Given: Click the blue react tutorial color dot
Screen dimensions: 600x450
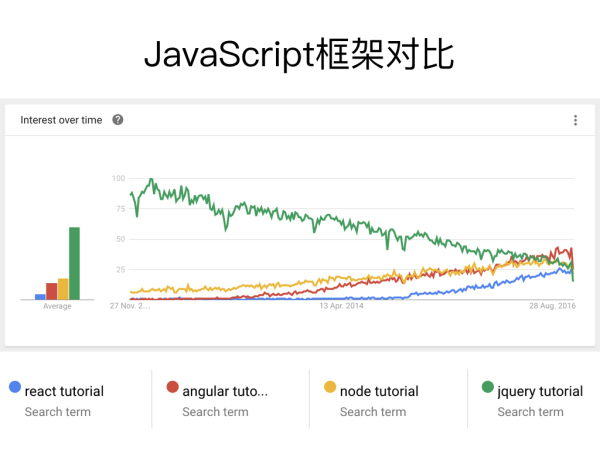Looking at the screenshot, I should [15, 387].
